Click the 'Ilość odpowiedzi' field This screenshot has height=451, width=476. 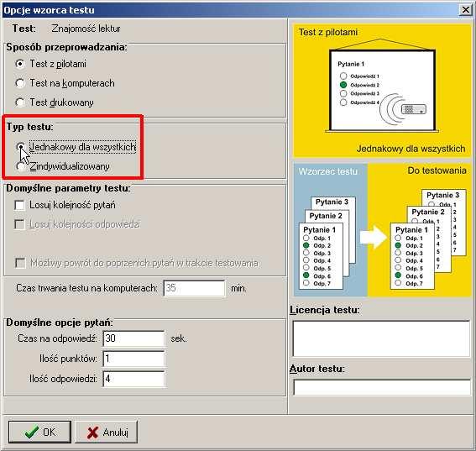pos(133,379)
